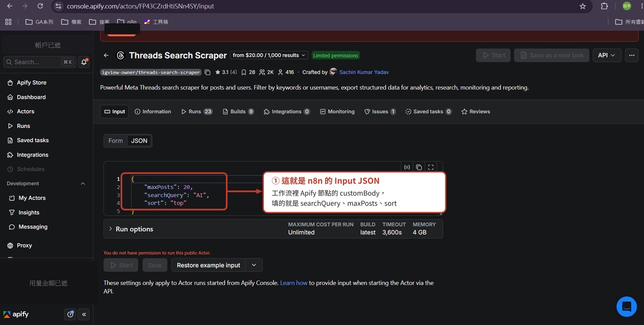Select the Information tab
Image resolution: width=644 pixels, height=325 pixels.
click(x=153, y=112)
